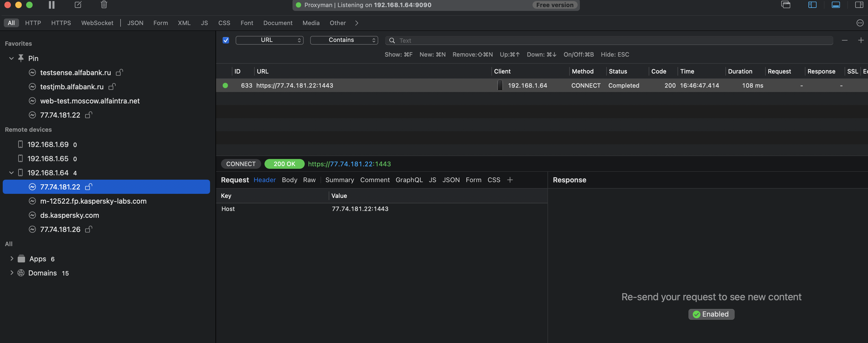
Task: Uncheck the filter enable checkbox
Action: [x=226, y=40]
